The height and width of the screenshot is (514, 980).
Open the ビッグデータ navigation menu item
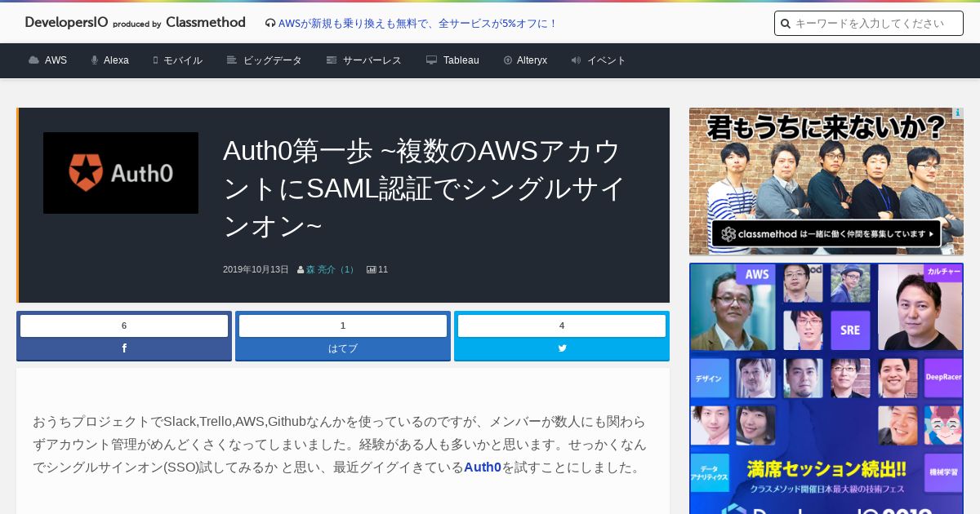(x=273, y=60)
